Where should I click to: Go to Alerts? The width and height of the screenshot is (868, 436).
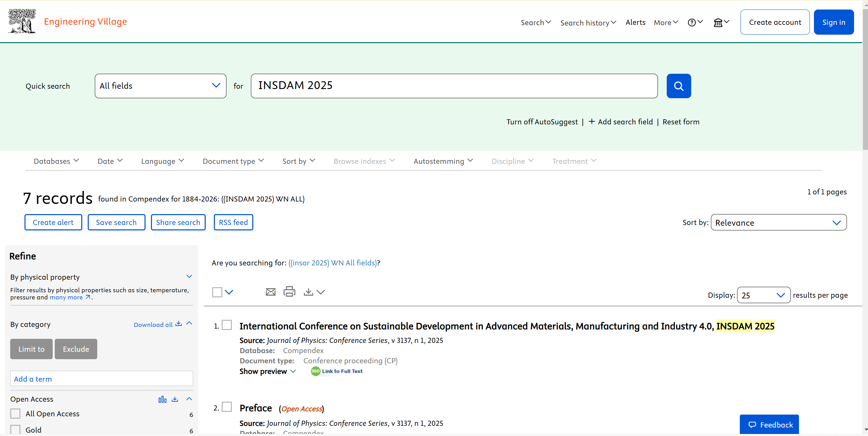tap(635, 22)
